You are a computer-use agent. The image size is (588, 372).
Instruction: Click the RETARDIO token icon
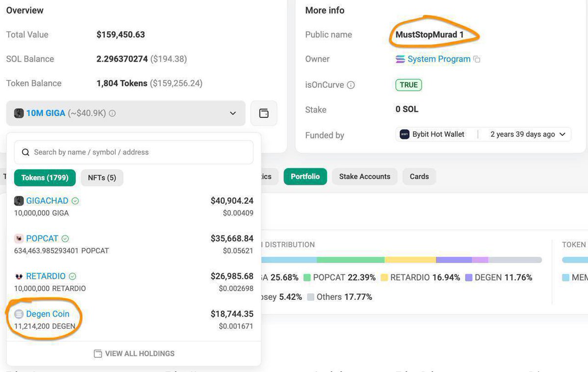(19, 276)
